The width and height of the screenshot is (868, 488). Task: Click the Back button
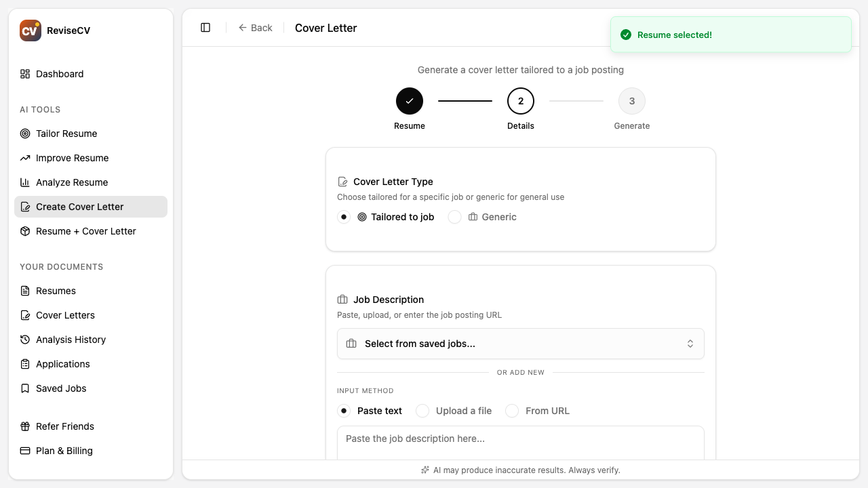[x=255, y=28]
